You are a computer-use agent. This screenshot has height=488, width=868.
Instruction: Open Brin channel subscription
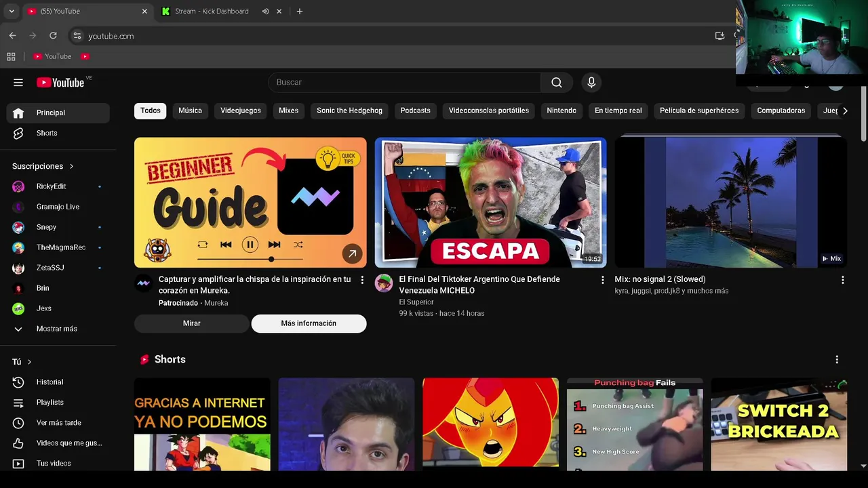58,288
